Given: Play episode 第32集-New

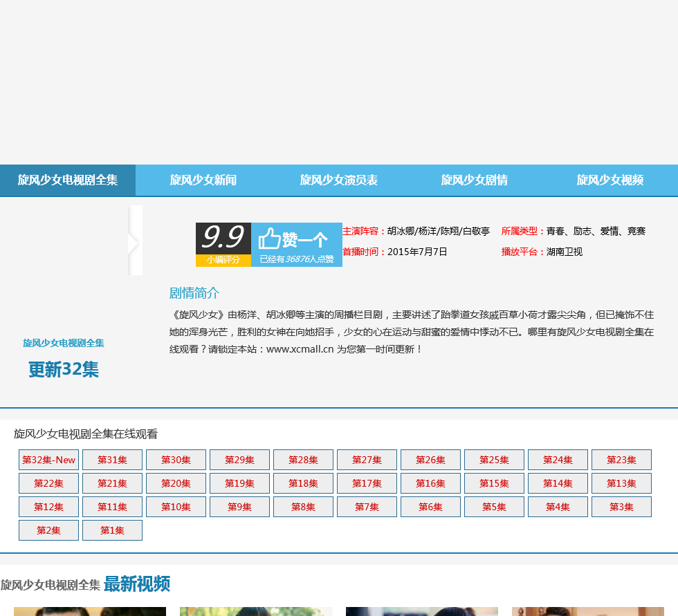Looking at the screenshot, I should coord(49,460).
